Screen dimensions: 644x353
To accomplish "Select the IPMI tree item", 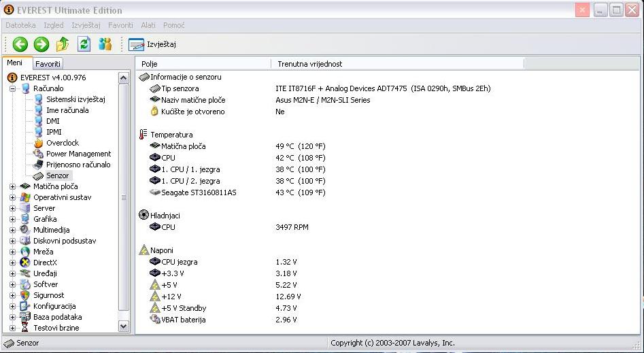I will point(54,132).
